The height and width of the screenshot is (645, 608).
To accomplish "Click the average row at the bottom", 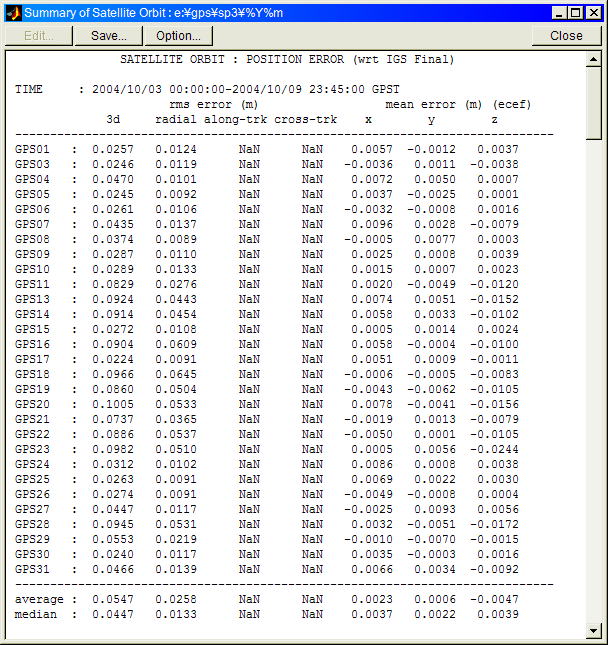I will tap(270, 599).
